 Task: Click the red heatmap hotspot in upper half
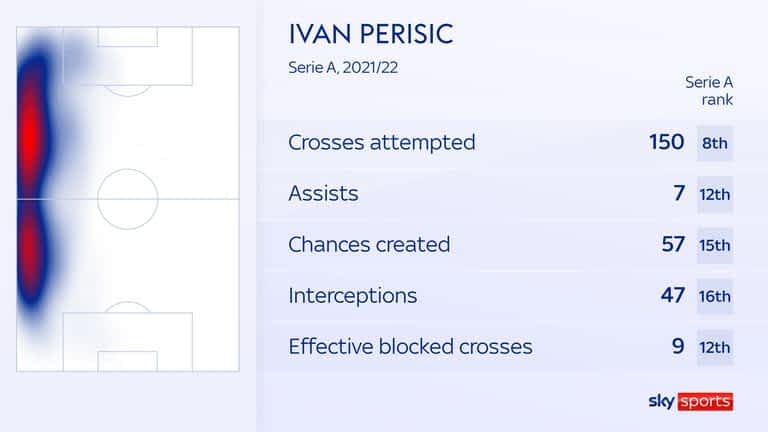[x=31, y=132]
